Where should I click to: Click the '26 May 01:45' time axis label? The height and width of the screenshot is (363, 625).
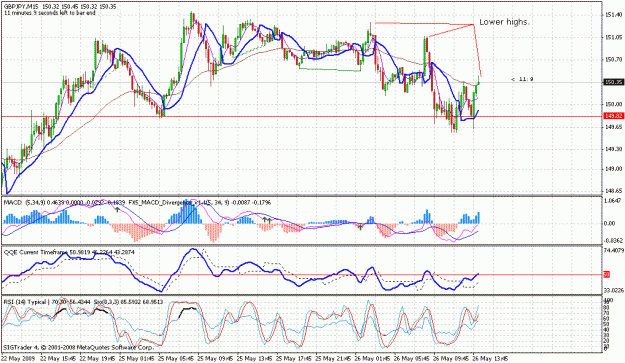(x=373, y=358)
